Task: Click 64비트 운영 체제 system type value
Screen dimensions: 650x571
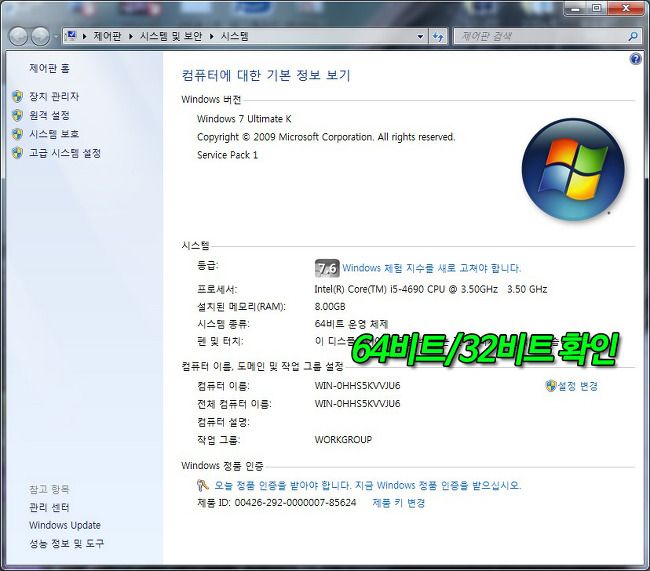Action: (x=351, y=324)
